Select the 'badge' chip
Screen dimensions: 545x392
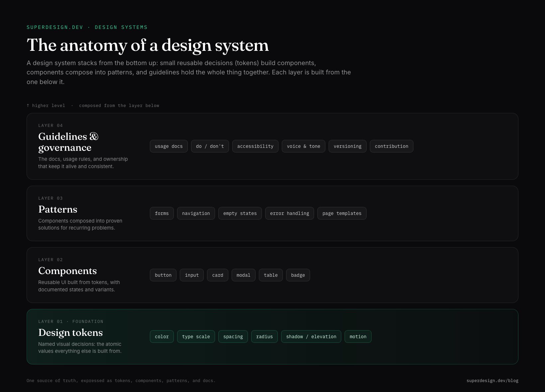tap(298, 275)
